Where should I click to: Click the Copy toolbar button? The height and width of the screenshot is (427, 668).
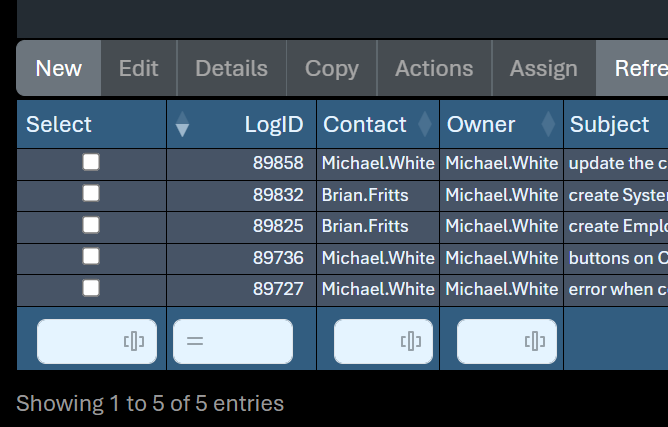pyautogui.click(x=331, y=68)
